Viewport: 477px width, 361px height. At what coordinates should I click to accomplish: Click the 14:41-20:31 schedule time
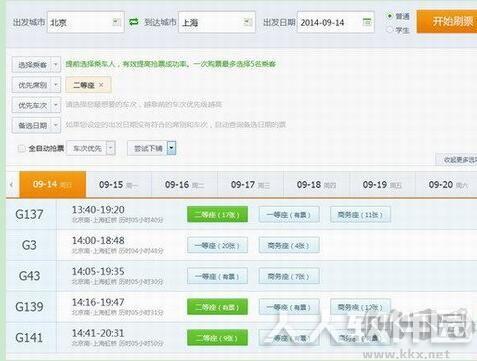point(98,333)
